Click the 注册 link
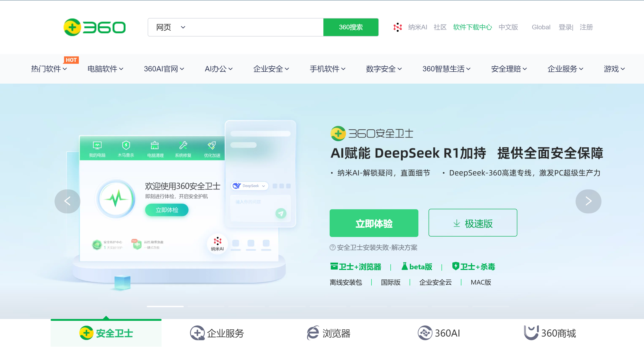 (586, 27)
